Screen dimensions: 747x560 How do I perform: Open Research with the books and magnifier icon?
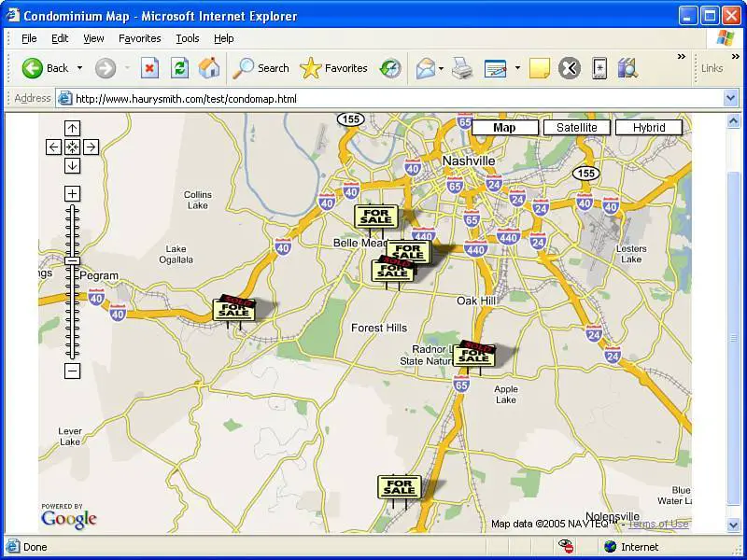point(627,68)
